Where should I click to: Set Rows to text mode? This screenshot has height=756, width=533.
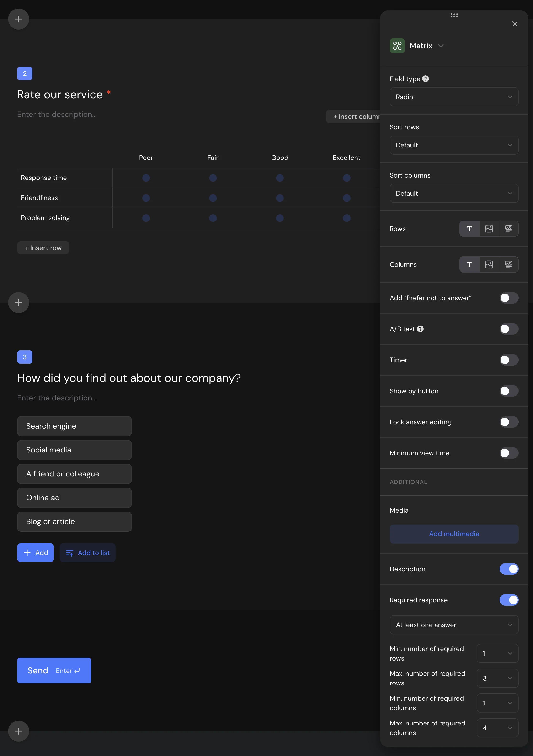tap(469, 229)
